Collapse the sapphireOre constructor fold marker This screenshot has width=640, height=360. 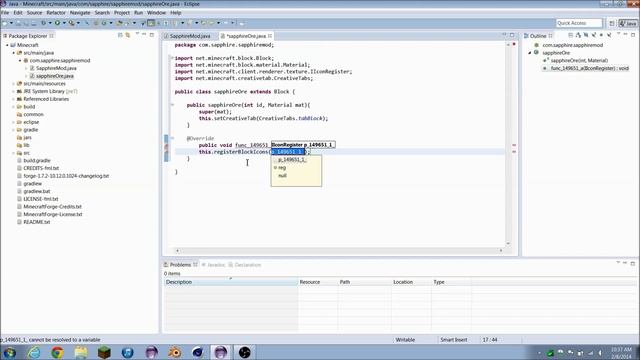coord(172,105)
